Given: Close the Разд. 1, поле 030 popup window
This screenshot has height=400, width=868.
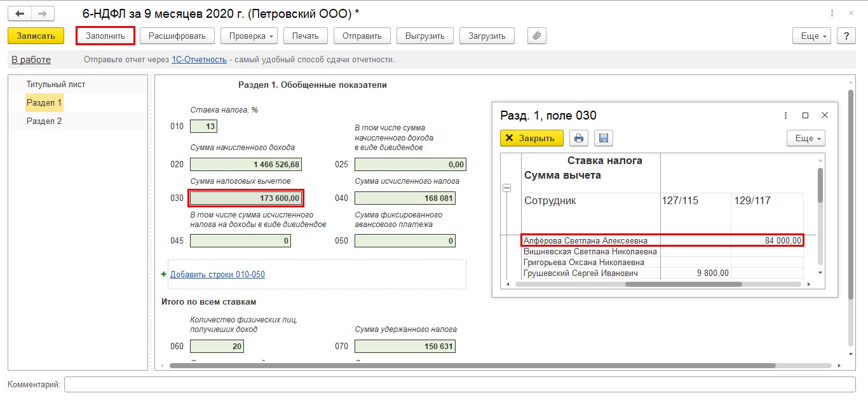Looking at the screenshot, I should pyautogui.click(x=825, y=115).
